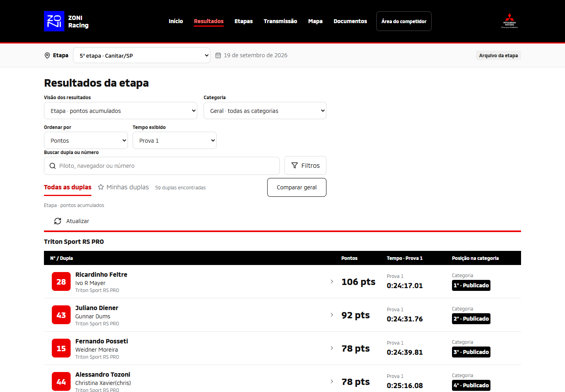565x392 pixels.
Task: Click the 106 pts value
Action: pos(358,282)
